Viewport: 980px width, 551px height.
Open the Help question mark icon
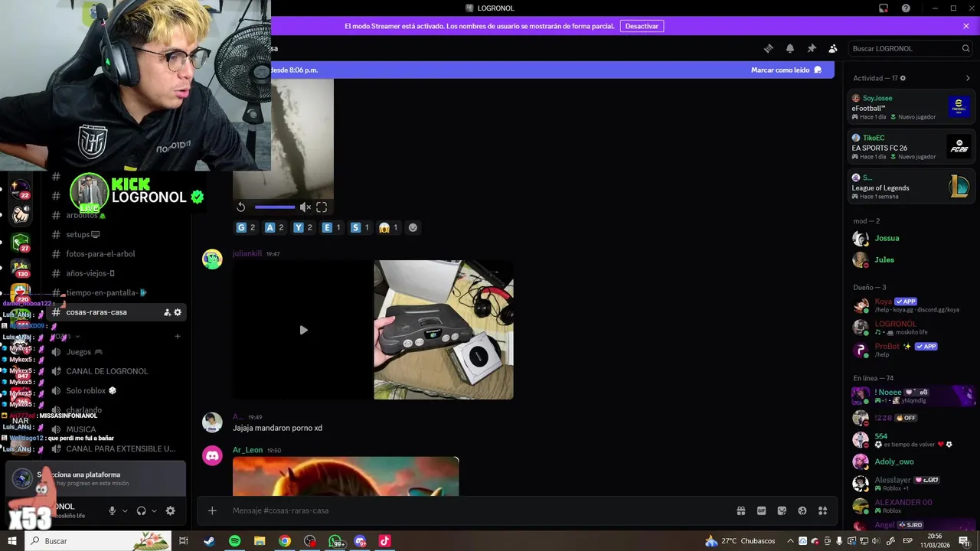pos(906,8)
